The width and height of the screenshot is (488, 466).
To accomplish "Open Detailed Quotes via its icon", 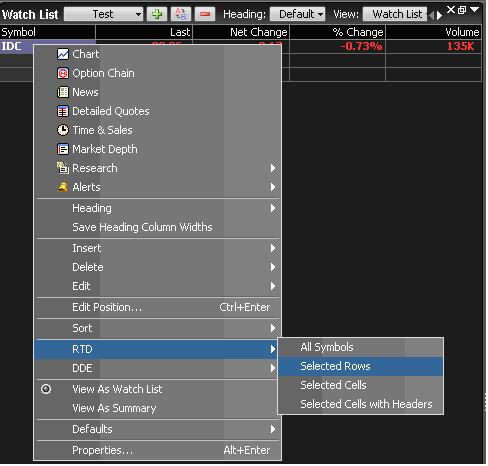I will (63, 111).
